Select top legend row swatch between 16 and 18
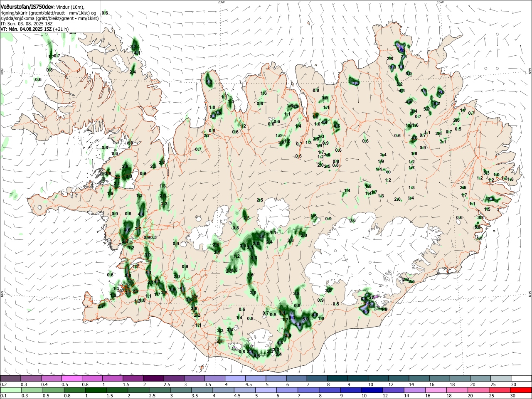Viewport: 532px width, 399px height. [x=440, y=378]
